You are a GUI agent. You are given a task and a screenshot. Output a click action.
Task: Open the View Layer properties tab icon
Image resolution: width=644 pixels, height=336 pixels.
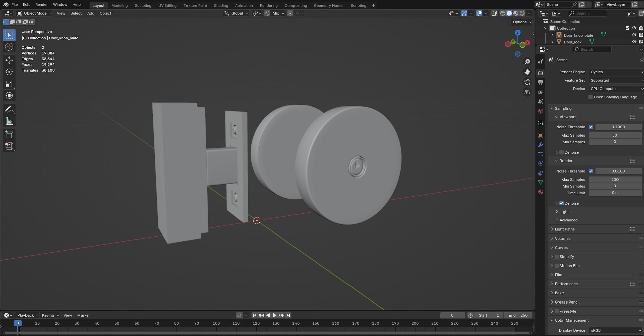540,92
